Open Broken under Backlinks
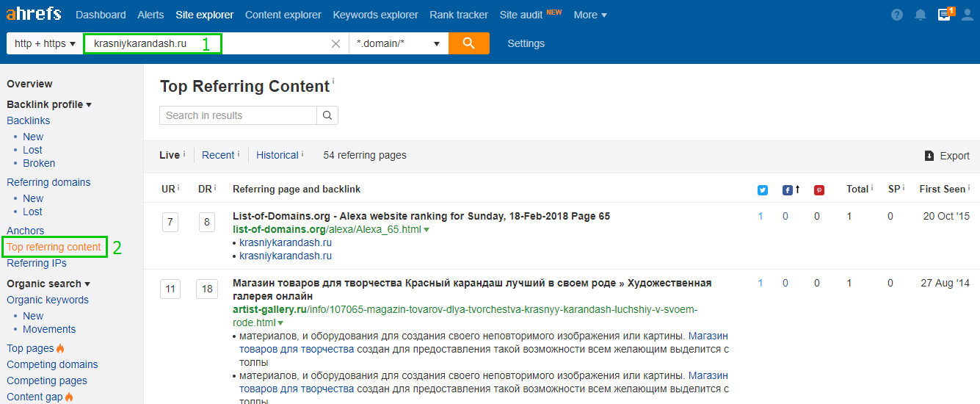The height and width of the screenshot is (404, 980). pos(39,163)
